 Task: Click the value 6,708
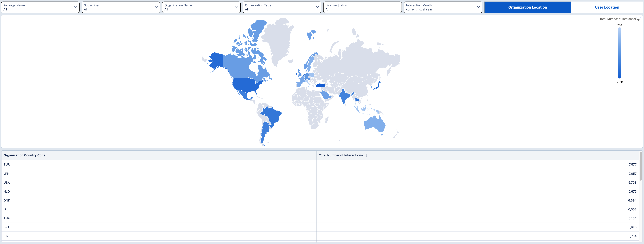pyautogui.click(x=632, y=182)
